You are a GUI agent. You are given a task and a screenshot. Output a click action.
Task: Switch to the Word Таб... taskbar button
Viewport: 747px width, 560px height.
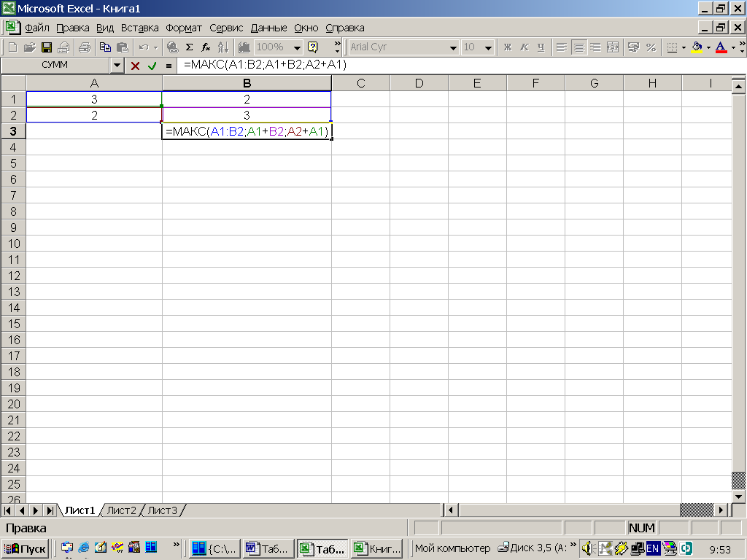(x=268, y=549)
